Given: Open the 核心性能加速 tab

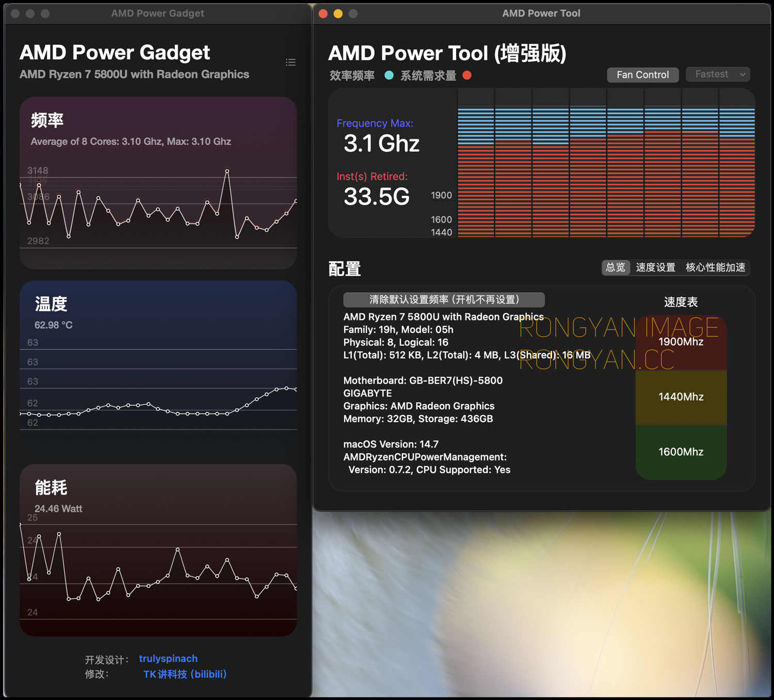Looking at the screenshot, I should pos(715,267).
